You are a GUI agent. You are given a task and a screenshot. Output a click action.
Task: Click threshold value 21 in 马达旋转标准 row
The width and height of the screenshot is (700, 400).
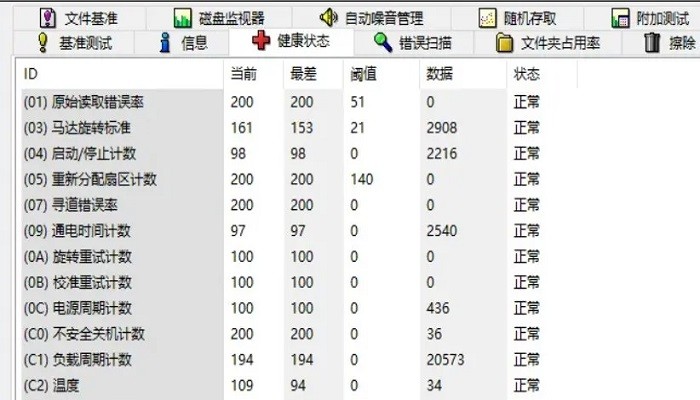[x=358, y=128]
